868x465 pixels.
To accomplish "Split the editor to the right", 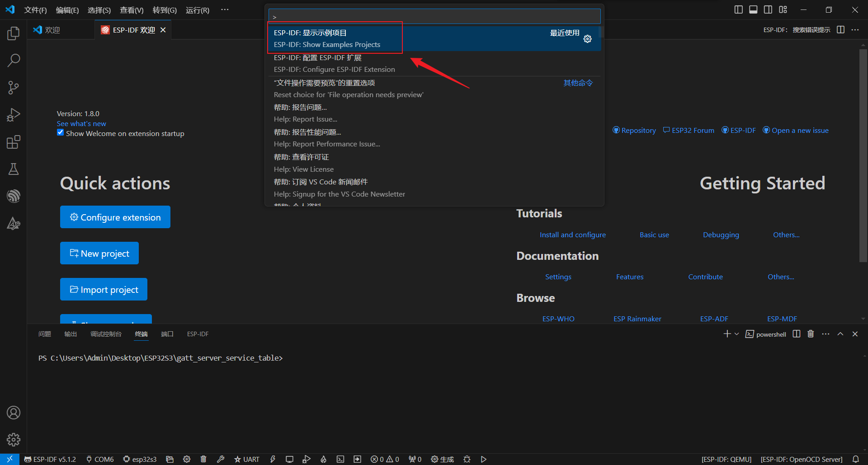I will [x=841, y=30].
